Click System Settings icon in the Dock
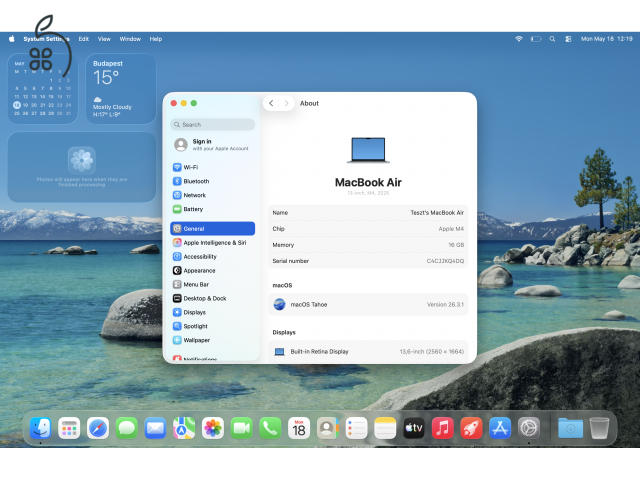640x480 pixels. [x=529, y=428]
